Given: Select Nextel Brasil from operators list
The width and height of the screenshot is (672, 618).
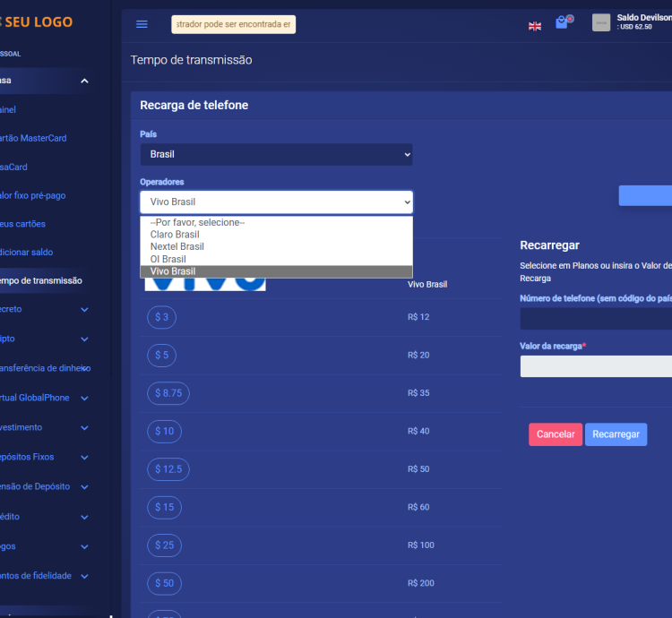Looking at the screenshot, I should pos(177,246).
